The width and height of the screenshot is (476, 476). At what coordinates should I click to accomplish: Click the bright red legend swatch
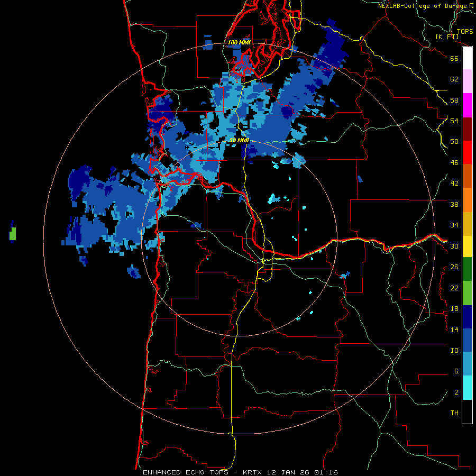[x=467, y=152]
